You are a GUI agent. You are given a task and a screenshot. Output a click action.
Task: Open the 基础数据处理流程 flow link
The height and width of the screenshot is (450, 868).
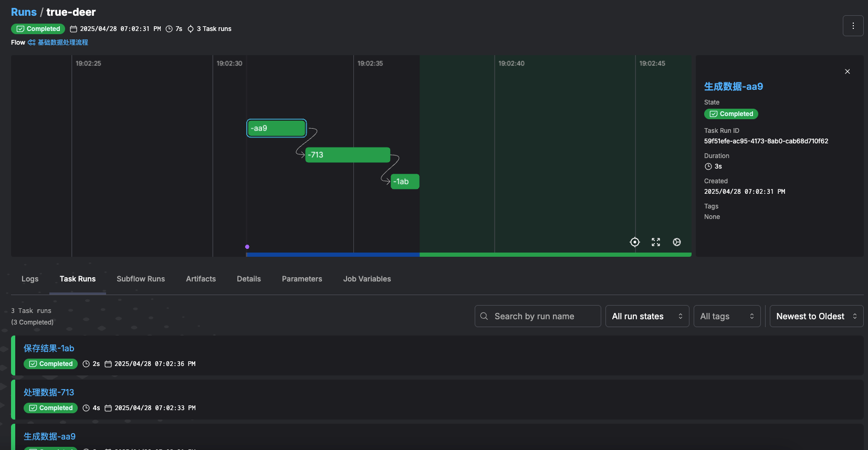pos(63,43)
